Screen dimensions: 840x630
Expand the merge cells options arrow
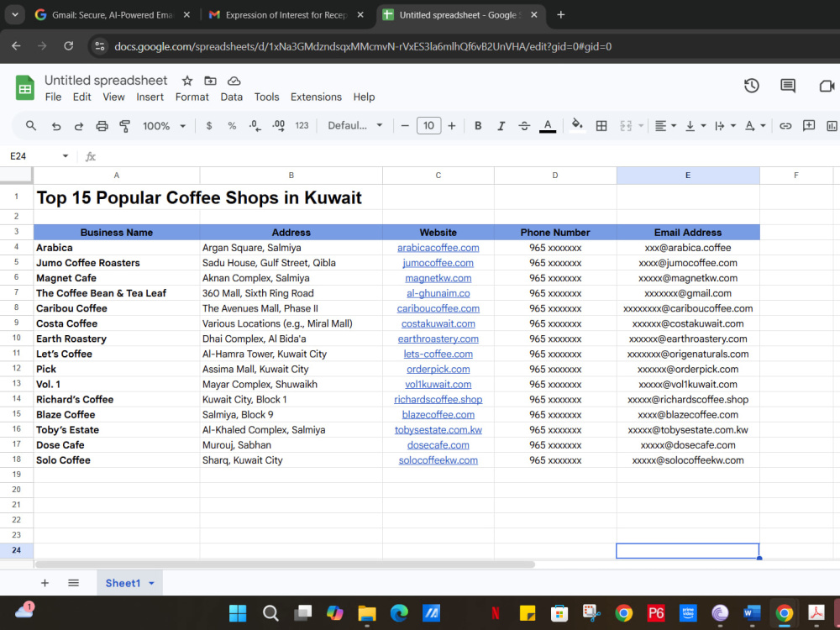pos(641,126)
